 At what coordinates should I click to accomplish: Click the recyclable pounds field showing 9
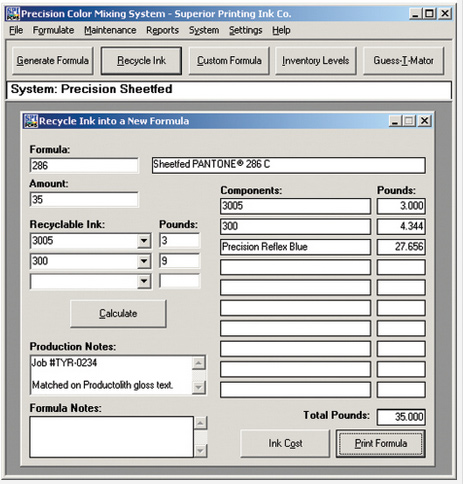click(180, 261)
